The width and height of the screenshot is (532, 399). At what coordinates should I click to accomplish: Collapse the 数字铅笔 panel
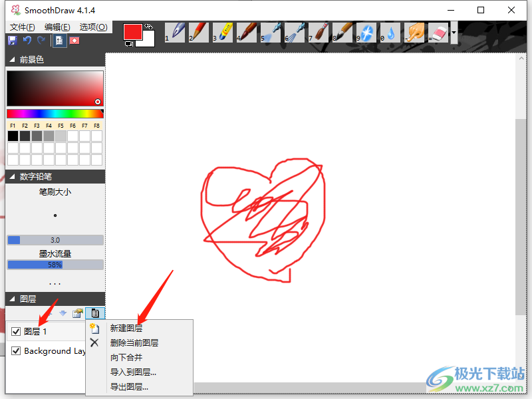(x=12, y=177)
